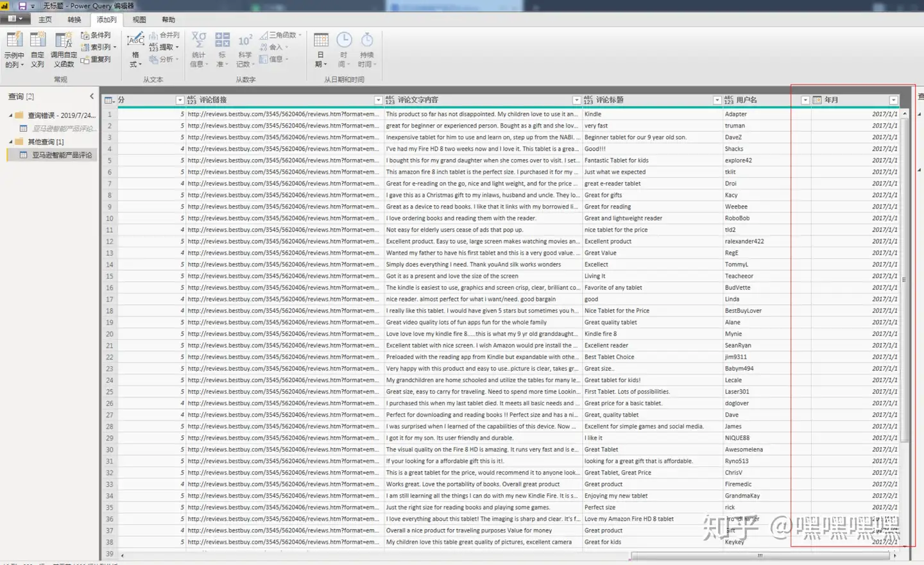Open filter dropdown of 评论文字内容 column

click(x=576, y=100)
